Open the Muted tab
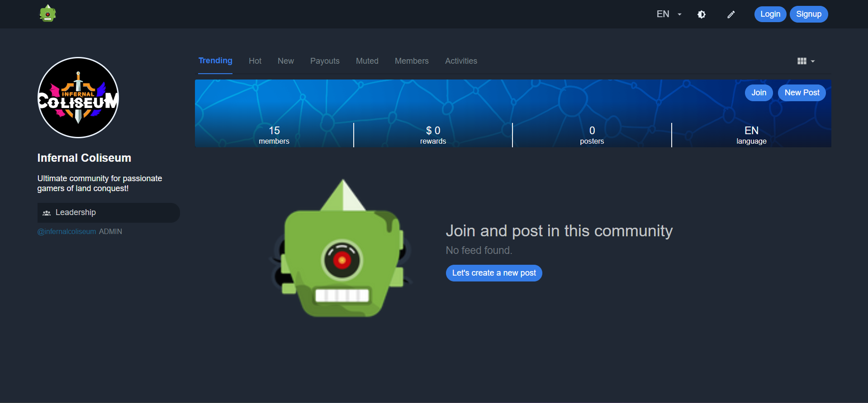The width and height of the screenshot is (868, 403). 367,61
